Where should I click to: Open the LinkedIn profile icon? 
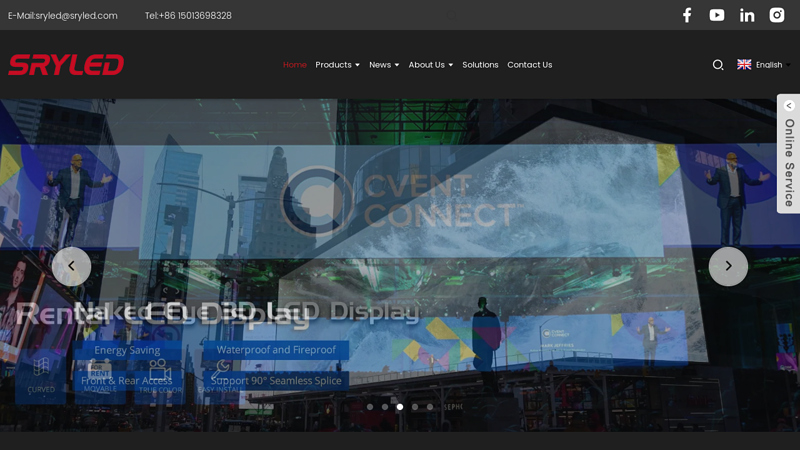point(747,15)
